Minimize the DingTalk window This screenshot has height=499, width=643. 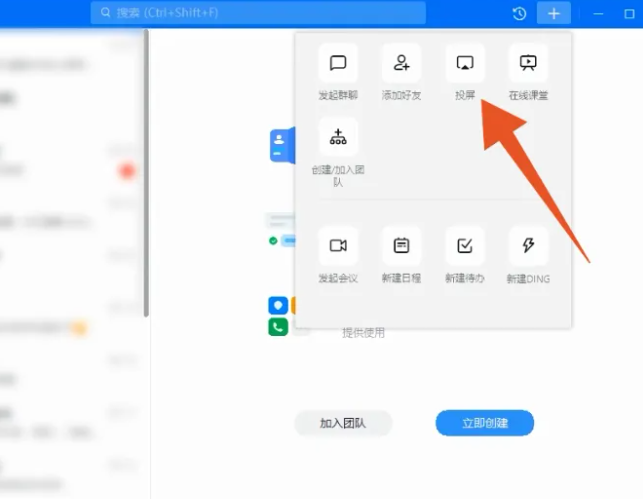pos(600,14)
